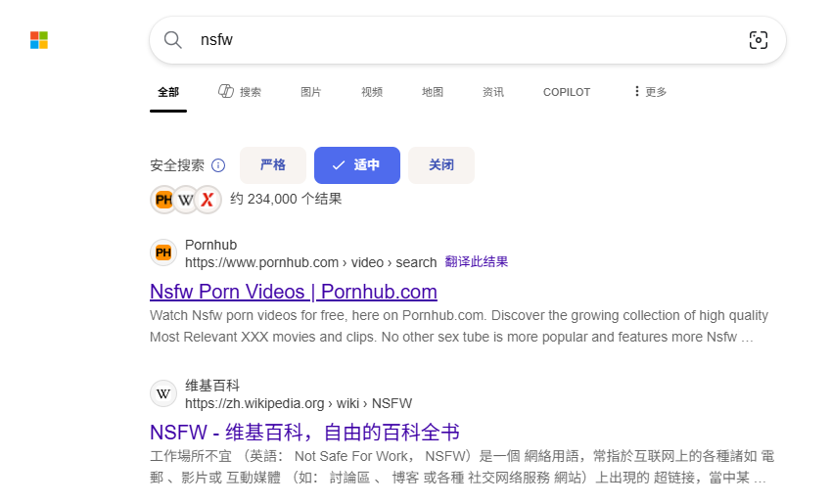
Task: Open the 搜索 tab
Action: 240,92
